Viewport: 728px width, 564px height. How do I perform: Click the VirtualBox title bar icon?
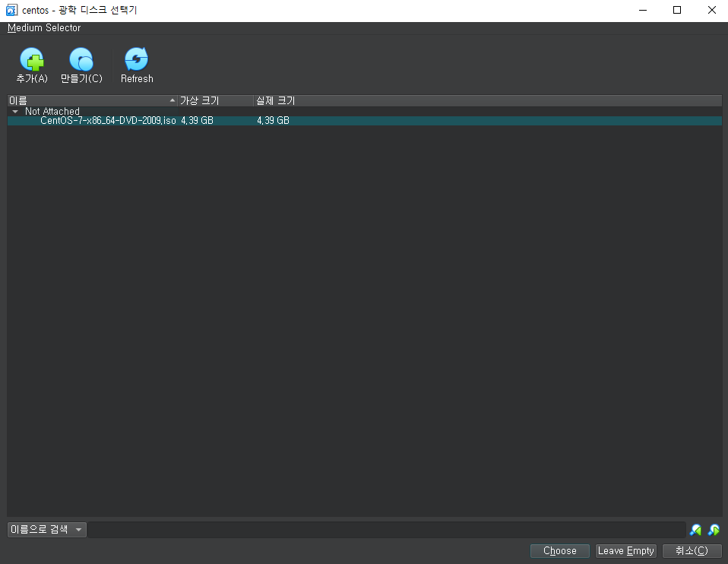coord(11,10)
